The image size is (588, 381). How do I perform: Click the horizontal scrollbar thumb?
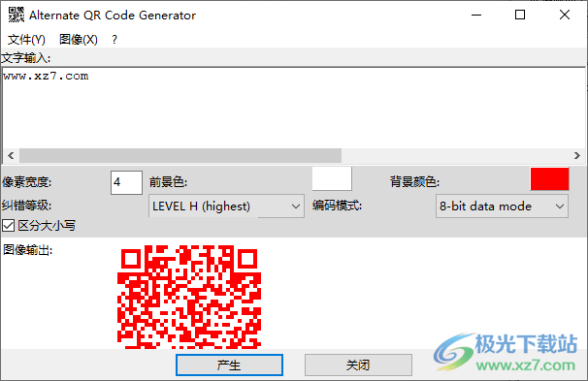tap(180, 155)
